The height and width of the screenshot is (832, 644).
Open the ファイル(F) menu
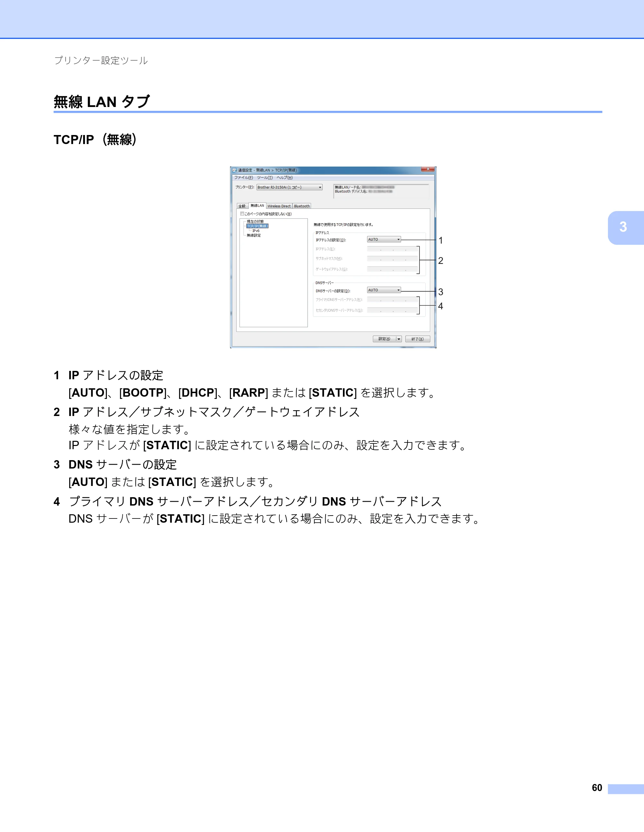pos(244,178)
